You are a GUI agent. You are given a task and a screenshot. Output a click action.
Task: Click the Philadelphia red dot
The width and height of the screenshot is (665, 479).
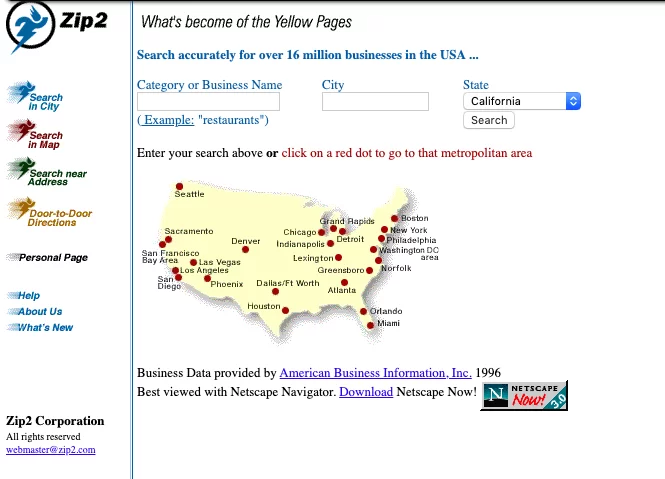381,239
